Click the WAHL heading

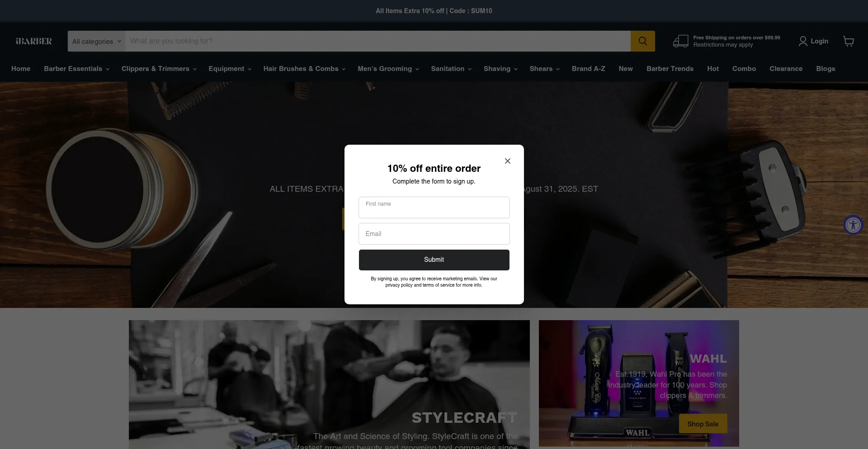click(x=708, y=359)
